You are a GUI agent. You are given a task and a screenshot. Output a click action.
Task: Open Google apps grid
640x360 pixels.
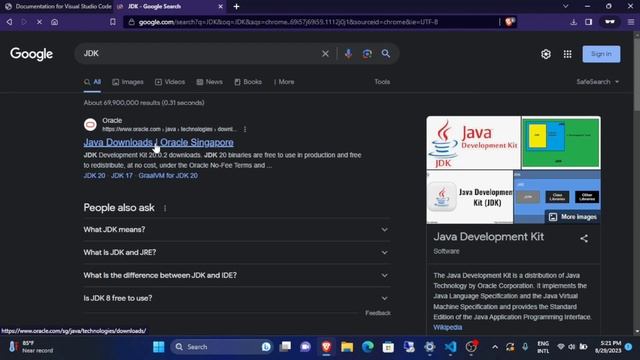(567, 54)
